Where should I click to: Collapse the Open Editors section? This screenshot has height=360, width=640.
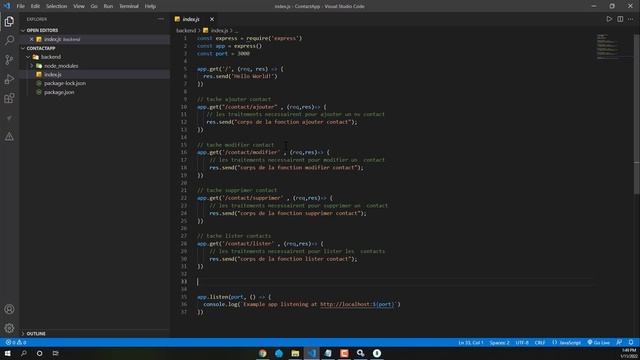[x=42, y=30]
